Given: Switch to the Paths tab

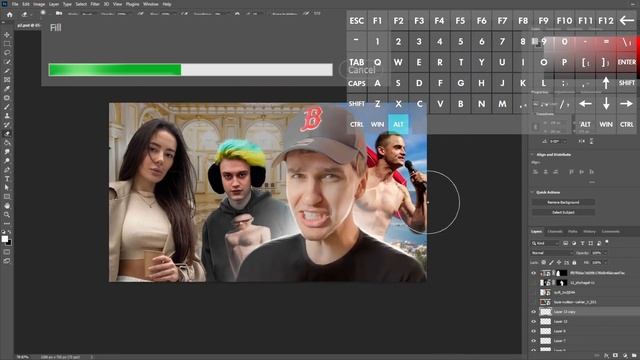Looking at the screenshot, I should click(573, 231).
